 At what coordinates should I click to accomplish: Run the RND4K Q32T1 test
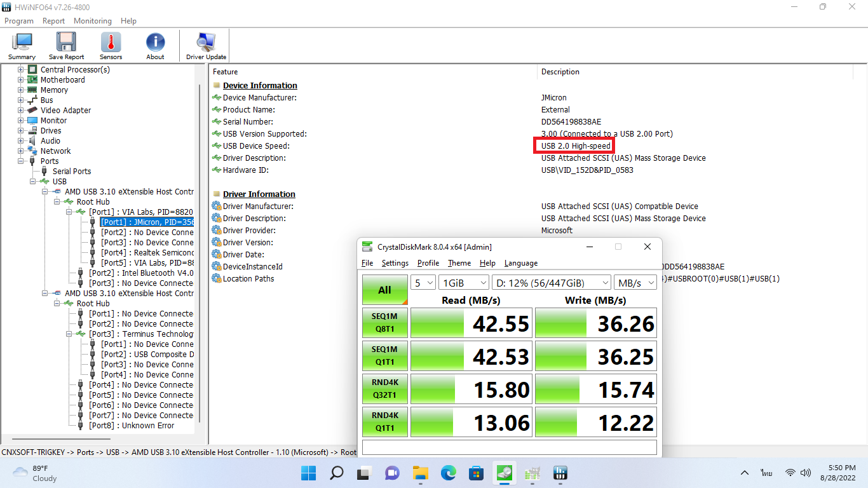pyautogui.click(x=384, y=389)
